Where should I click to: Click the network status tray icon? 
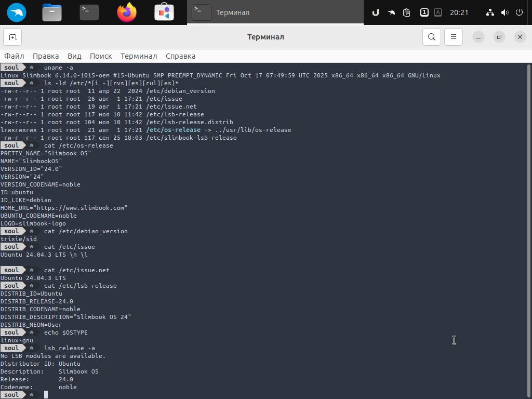(490, 12)
